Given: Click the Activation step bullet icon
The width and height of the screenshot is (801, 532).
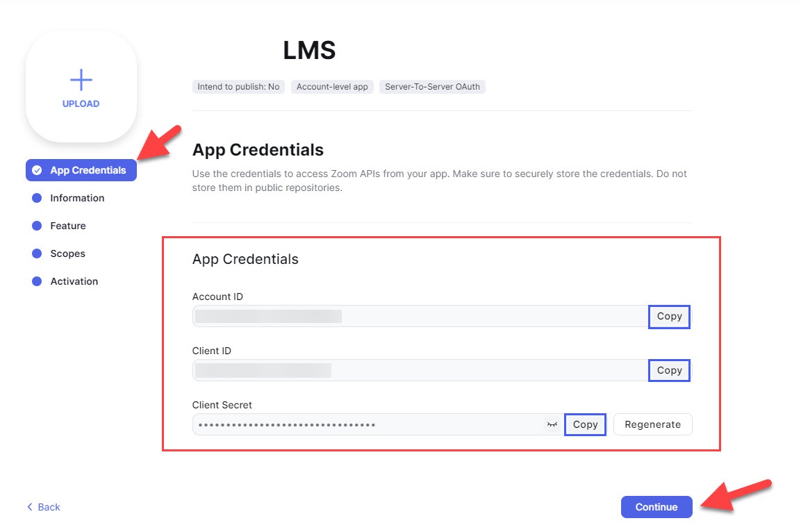Looking at the screenshot, I should tap(37, 281).
